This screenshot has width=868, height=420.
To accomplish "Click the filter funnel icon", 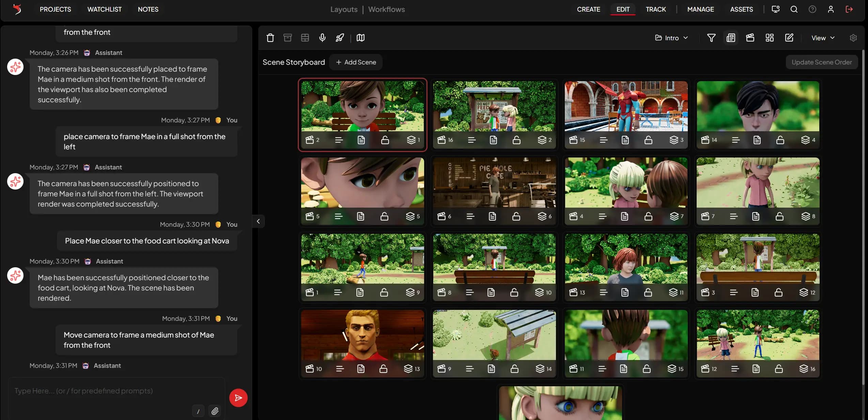I will point(711,38).
